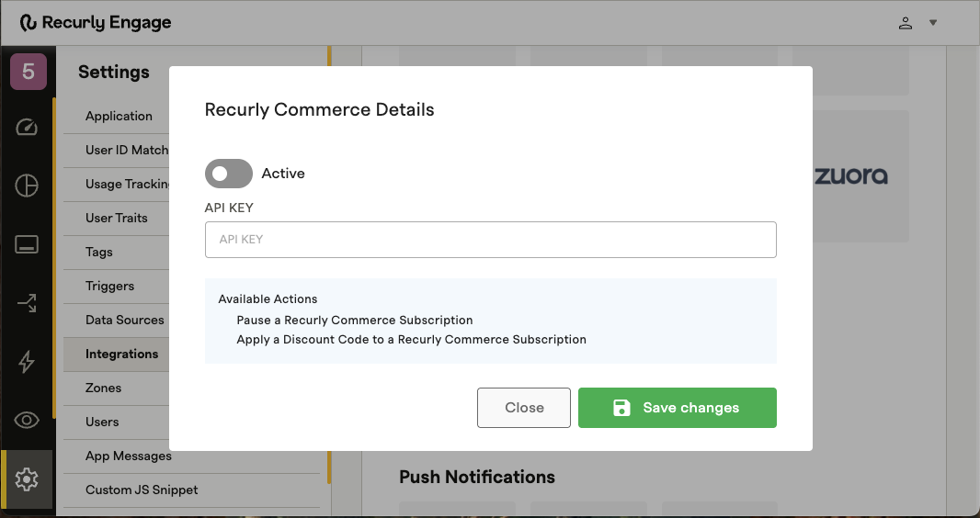Open Usage Tracking settings item
Viewport: 980px width, 518px height.
click(x=128, y=184)
